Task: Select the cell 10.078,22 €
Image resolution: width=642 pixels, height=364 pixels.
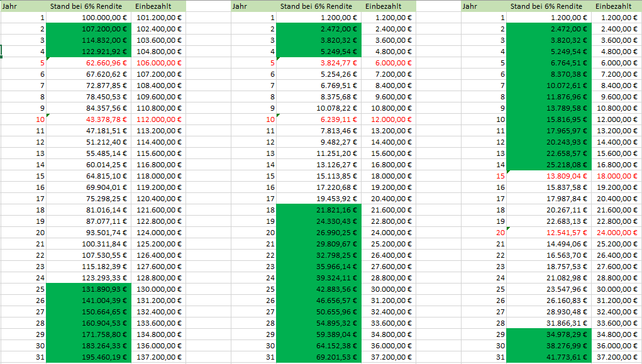Action: coord(319,108)
